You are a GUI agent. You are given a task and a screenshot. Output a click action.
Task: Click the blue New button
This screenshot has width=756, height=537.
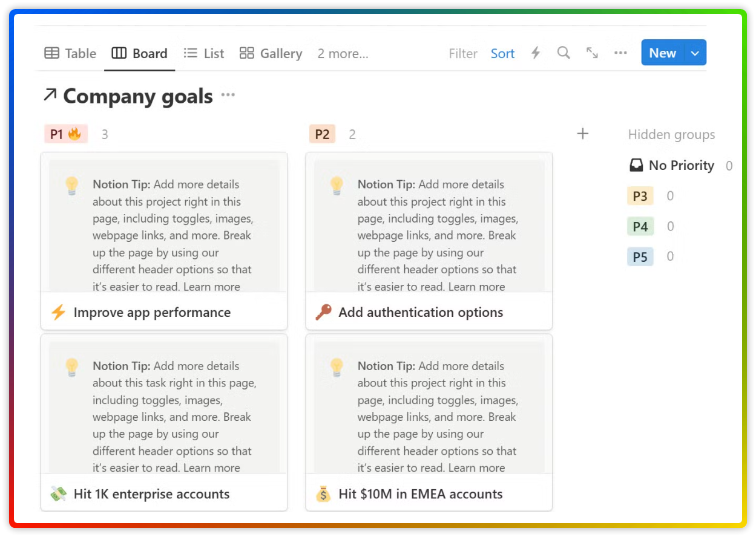(x=662, y=53)
